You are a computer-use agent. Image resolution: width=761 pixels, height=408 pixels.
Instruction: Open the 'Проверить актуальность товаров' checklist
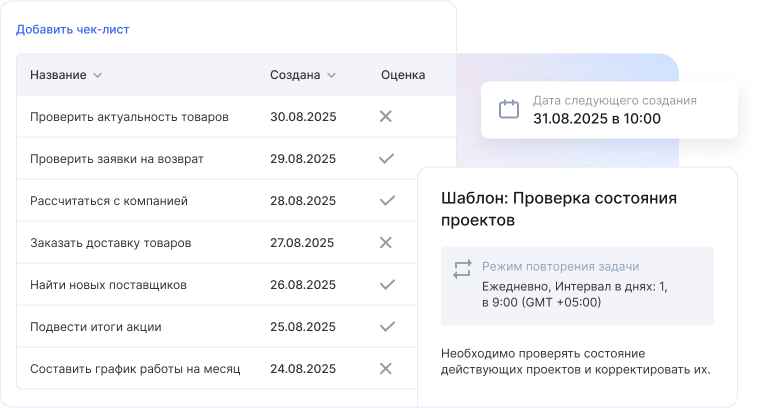coord(129,117)
